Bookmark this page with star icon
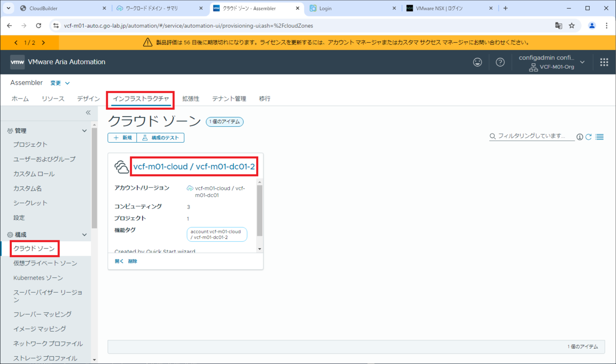 click(572, 26)
